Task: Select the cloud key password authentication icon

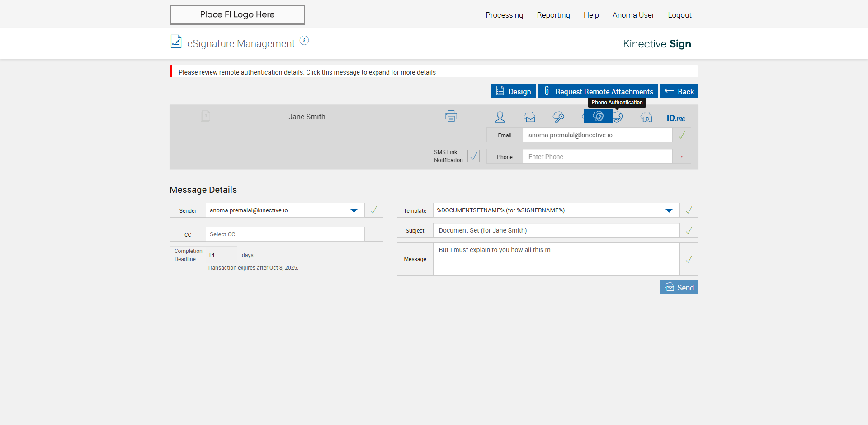Action: 558,117
